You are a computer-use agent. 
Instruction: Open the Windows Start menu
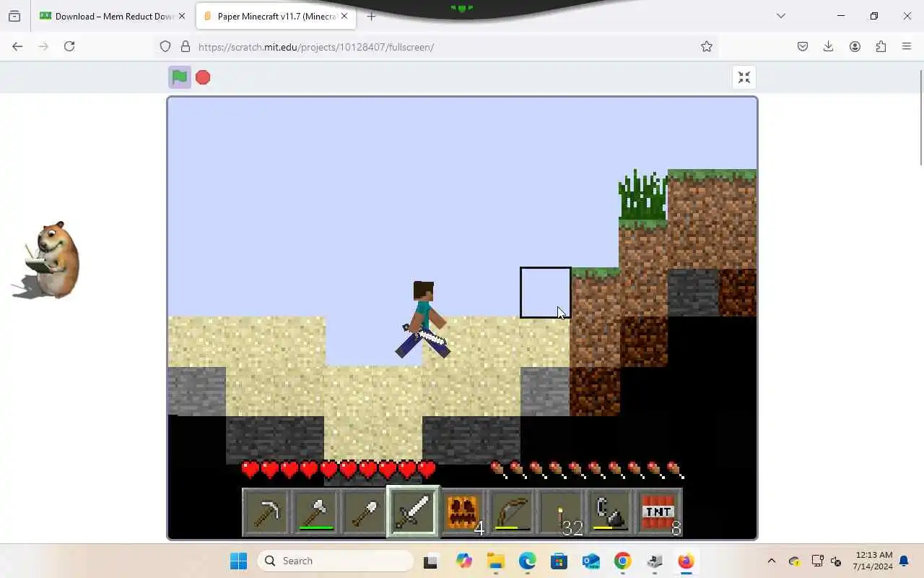point(238,561)
